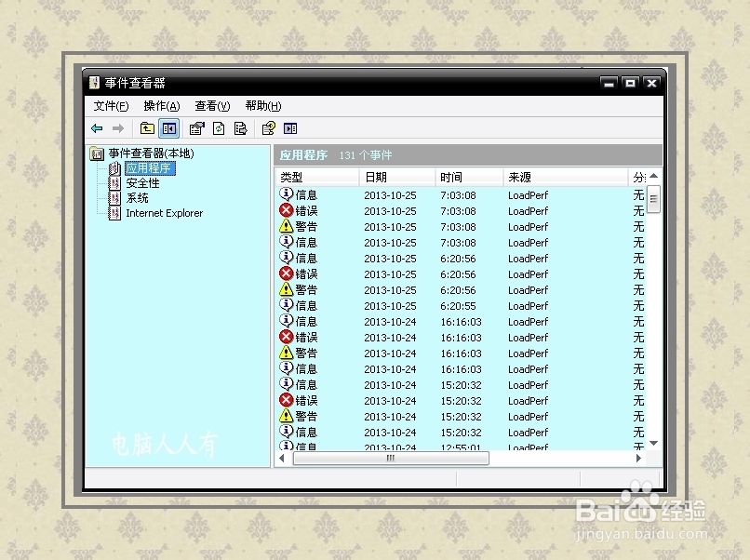Open the 操作(A) menu
Image resolution: width=750 pixels, height=560 pixels.
160,105
